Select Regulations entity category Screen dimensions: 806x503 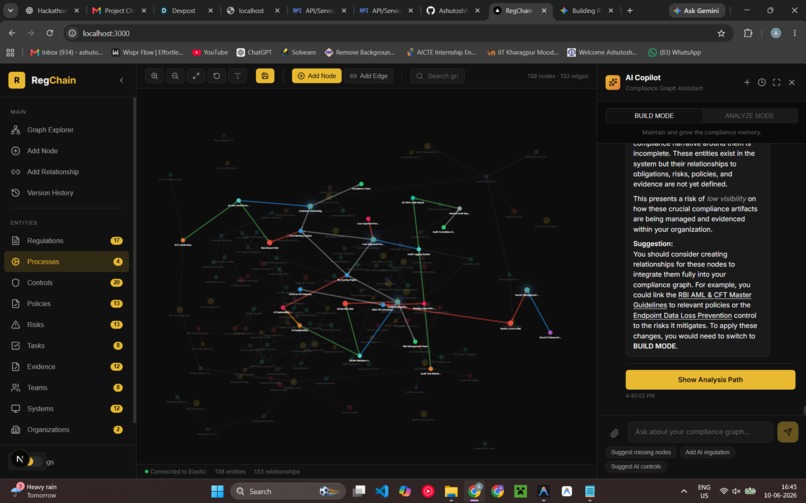point(67,241)
